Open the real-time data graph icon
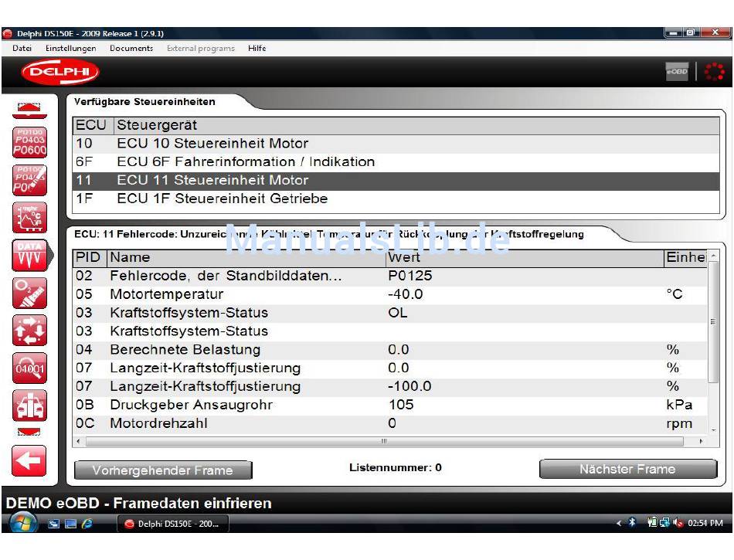734x560 pixels. pos(29,218)
